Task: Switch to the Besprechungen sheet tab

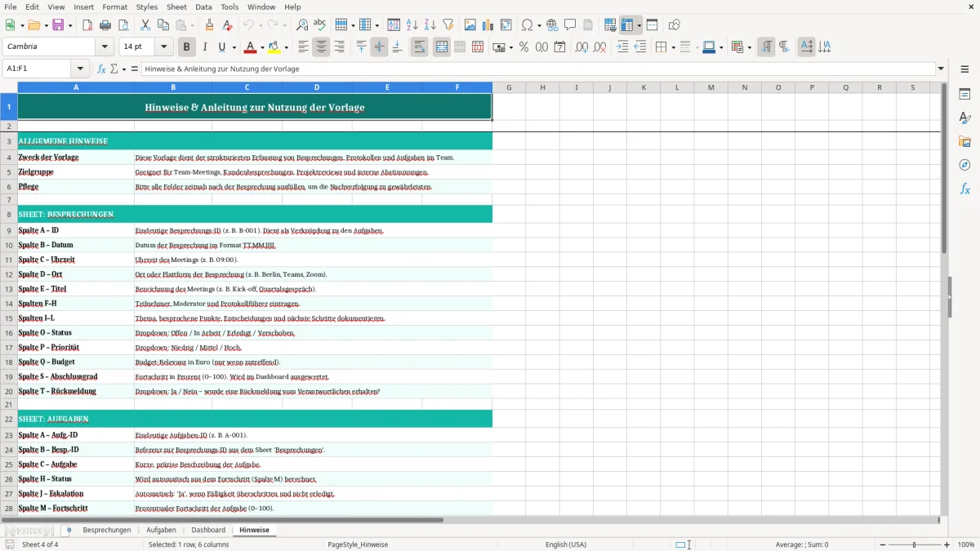Action: [x=107, y=530]
